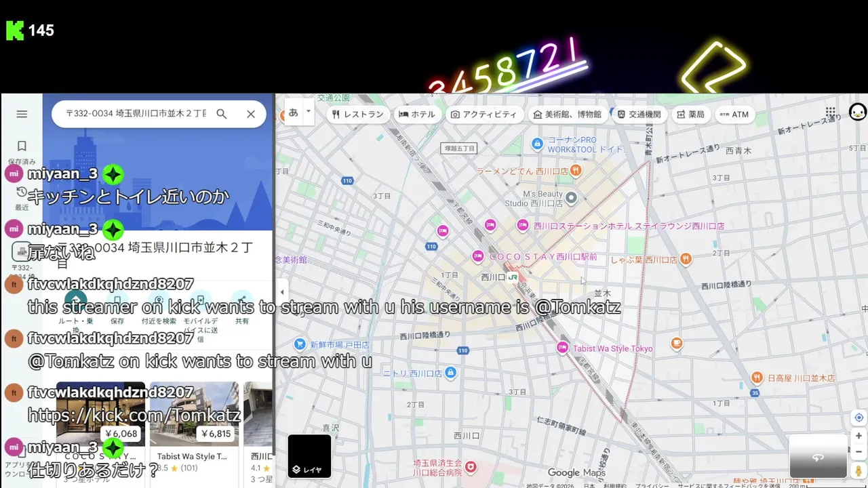Click ニトリ 西川口店 shopping pin
Screen dimensions: 868x488
pyautogui.click(x=452, y=373)
